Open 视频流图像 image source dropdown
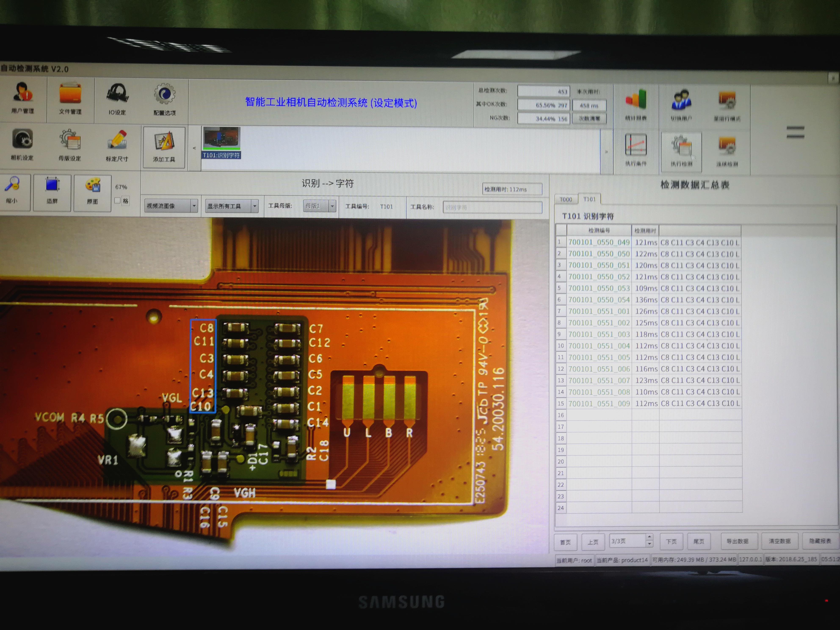This screenshot has height=630, width=840. (171, 206)
